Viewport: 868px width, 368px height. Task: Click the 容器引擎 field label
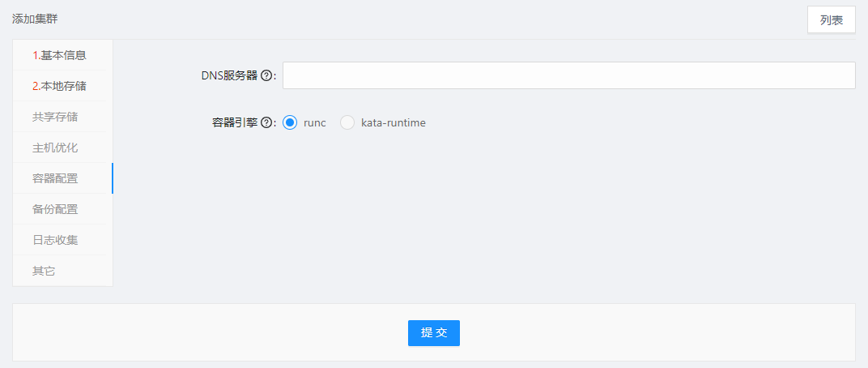point(236,123)
